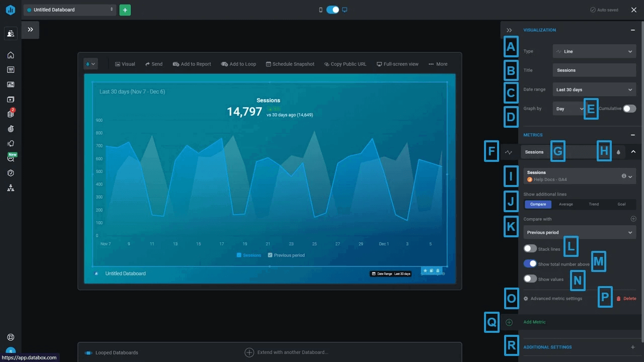Click the Databox logo icon
644x362 pixels.
[11, 10]
